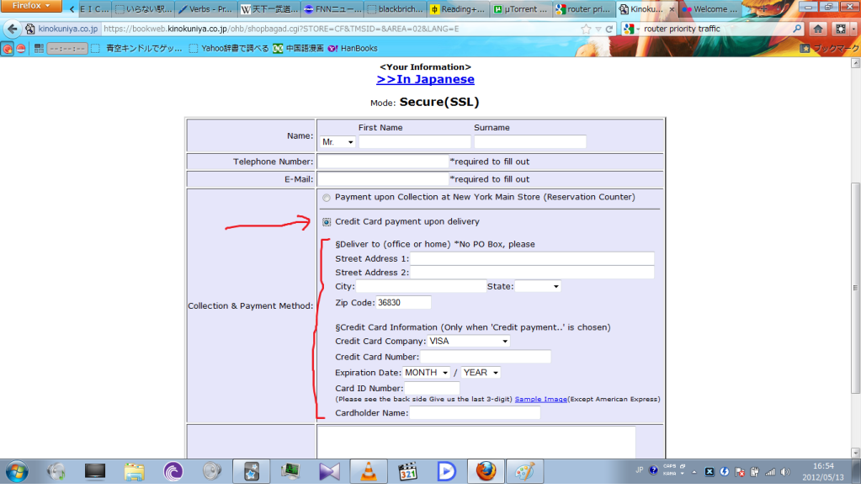Click the 'In Japanese' link
This screenshot has width=861, height=504.
(x=425, y=79)
